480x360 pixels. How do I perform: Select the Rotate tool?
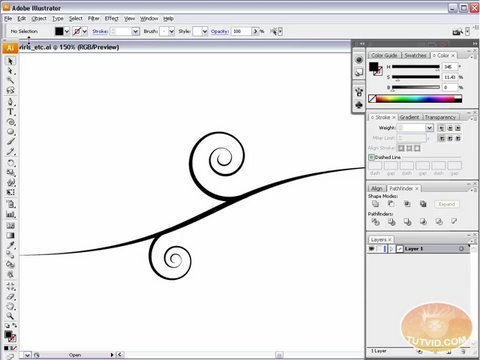[10, 163]
